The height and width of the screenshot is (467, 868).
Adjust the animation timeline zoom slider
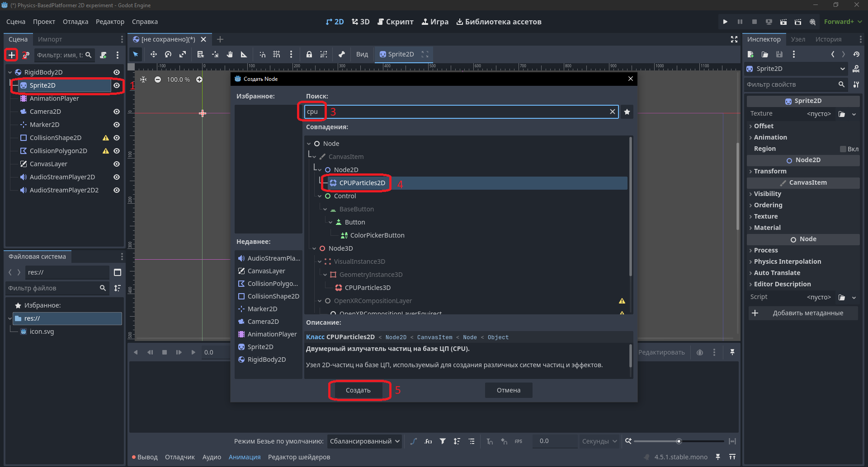pos(679,441)
